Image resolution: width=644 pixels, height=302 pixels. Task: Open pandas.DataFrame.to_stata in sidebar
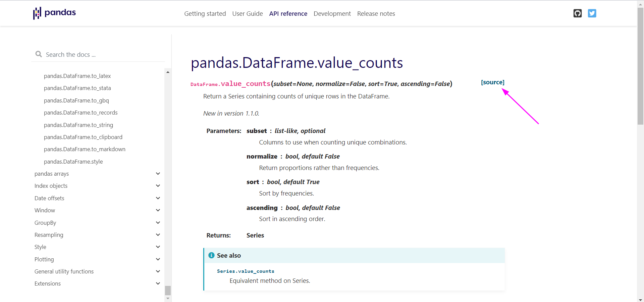click(x=77, y=88)
